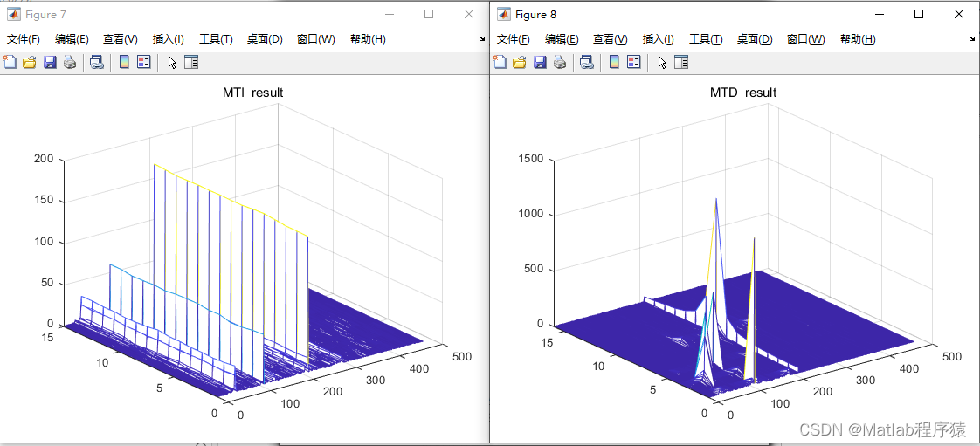Click Insert Colorbar icon in Figure 7
The image size is (980, 446).
point(124,62)
